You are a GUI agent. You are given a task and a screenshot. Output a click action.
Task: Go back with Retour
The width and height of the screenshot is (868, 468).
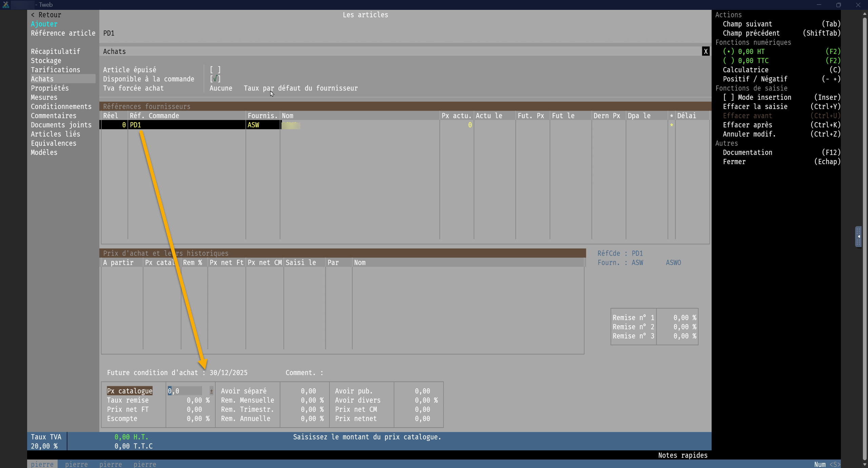click(x=46, y=15)
